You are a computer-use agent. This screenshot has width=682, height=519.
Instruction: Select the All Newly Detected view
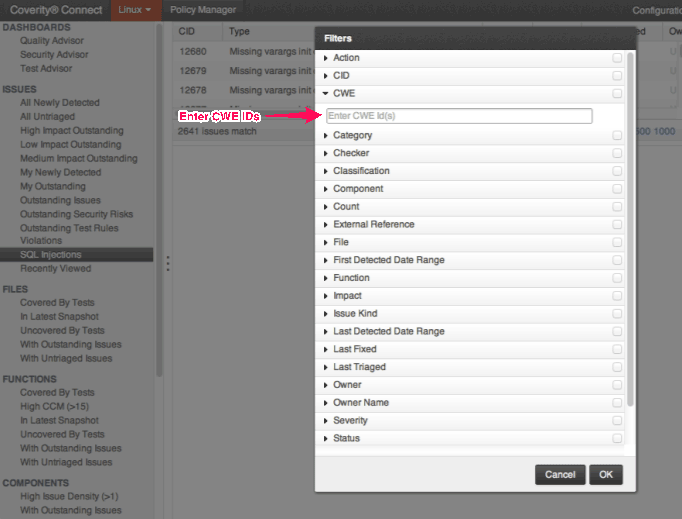click(60, 103)
